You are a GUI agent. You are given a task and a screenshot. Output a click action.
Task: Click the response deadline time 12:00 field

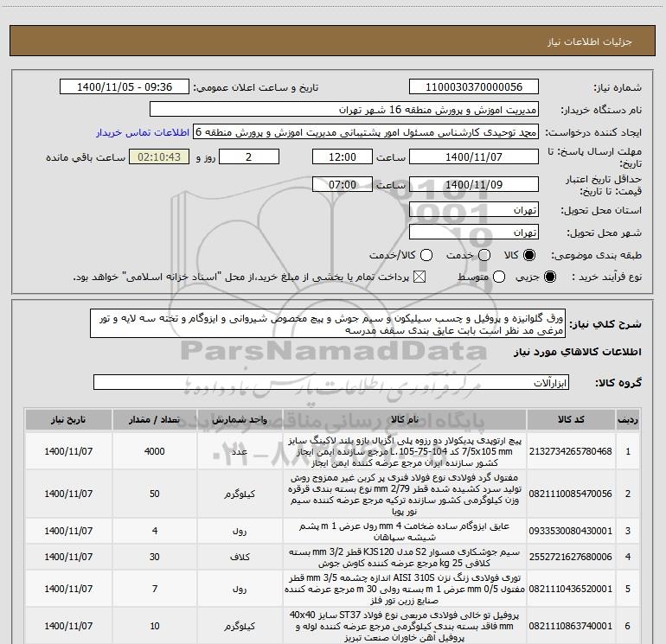pos(343,156)
